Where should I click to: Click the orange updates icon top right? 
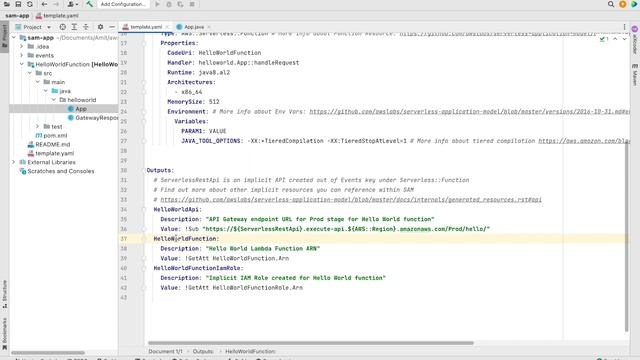click(622, 4)
